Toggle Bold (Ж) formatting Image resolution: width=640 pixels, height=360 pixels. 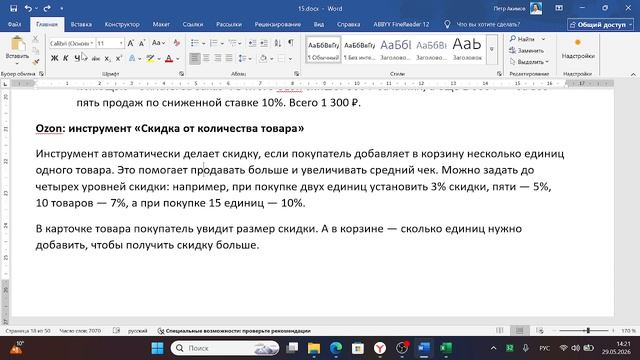[54, 59]
